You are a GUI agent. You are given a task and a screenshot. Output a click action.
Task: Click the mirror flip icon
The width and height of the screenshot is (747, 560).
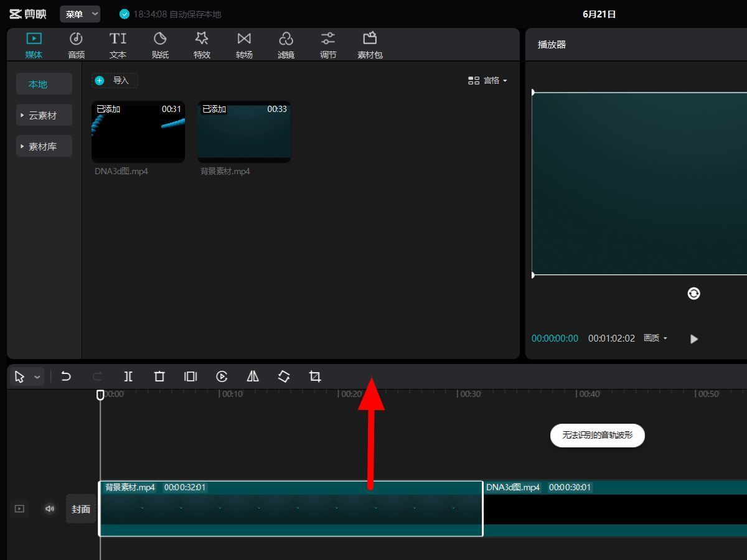(x=253, y=376)
